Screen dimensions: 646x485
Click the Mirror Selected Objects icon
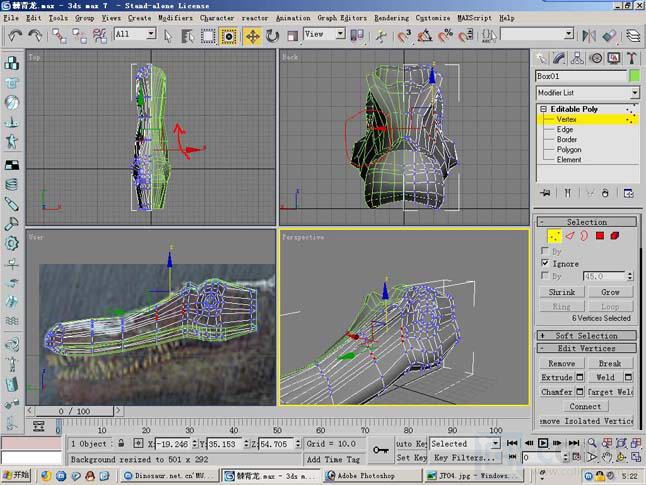pyautogui.click(x=589, y=36)
